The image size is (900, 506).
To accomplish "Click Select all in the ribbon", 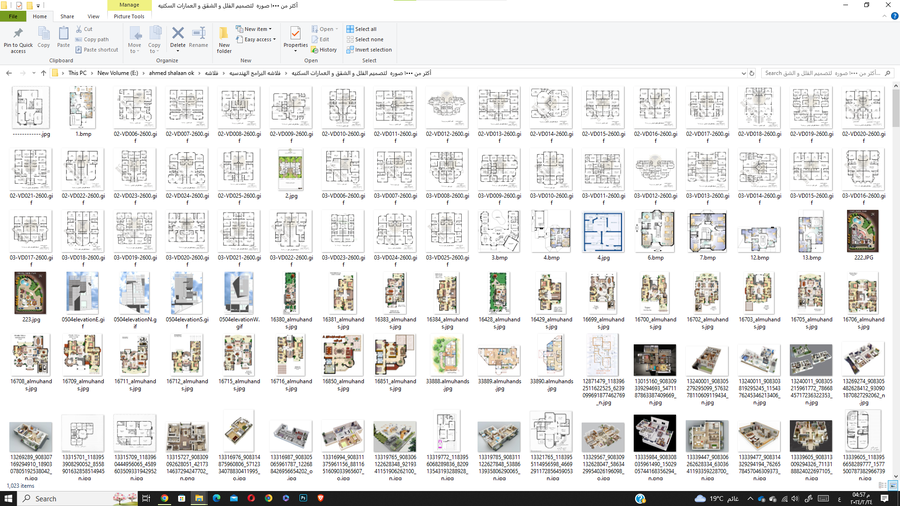I will tap(361, 29).
